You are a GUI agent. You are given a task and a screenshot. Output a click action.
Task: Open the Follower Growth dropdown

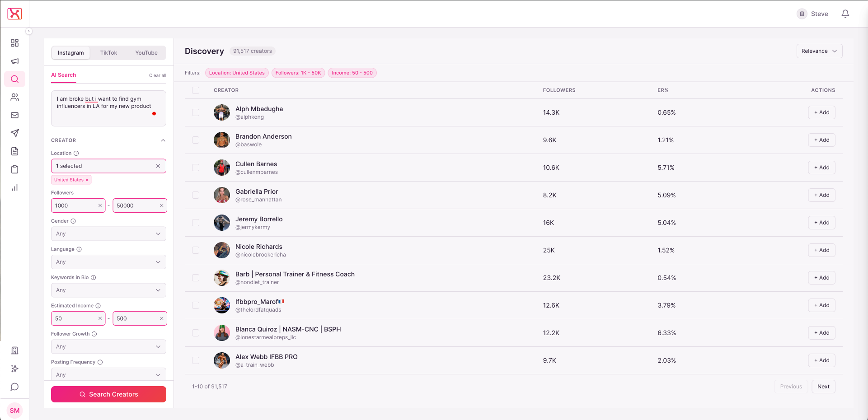pos(108,346)
